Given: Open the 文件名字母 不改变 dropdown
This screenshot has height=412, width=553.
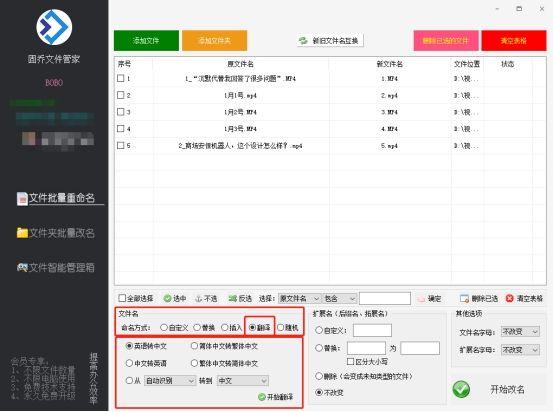Looking at the screenshot, I should (520, 332).
